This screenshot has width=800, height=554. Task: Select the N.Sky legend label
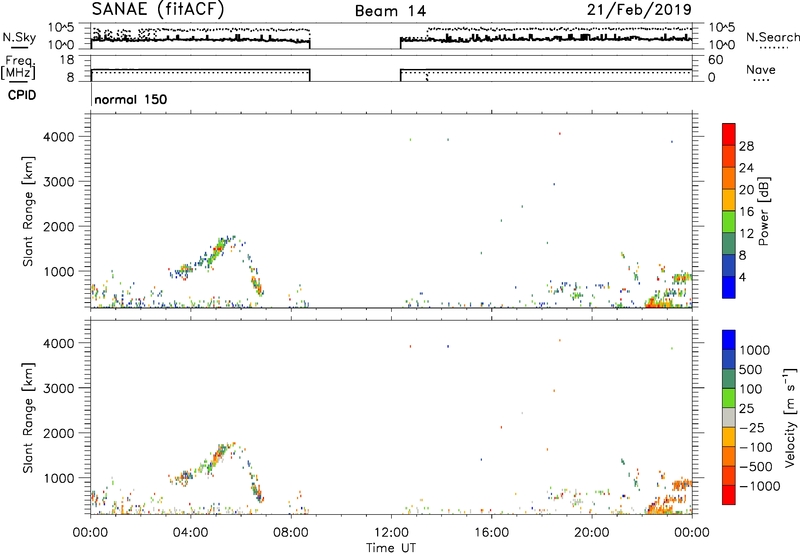click(x=19, y=37)
